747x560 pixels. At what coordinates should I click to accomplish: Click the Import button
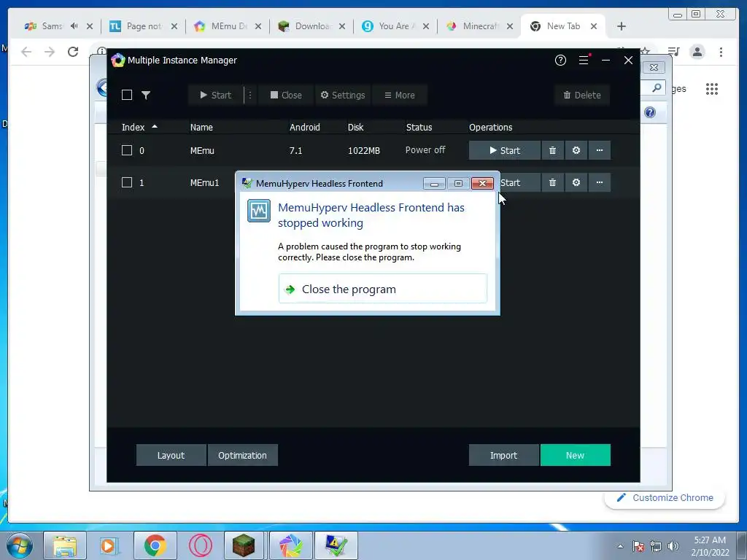[x=503, y=455]
